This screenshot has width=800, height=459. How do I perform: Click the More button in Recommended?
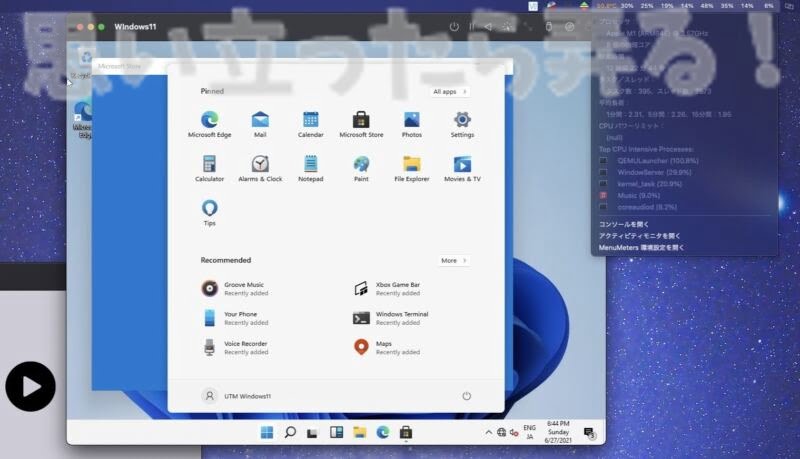tap(454, 260)
